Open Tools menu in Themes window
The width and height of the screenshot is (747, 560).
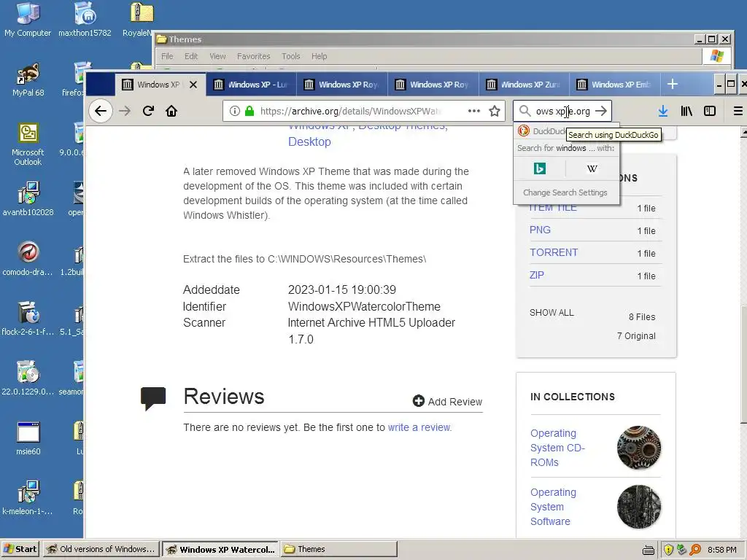click(290, 56)
